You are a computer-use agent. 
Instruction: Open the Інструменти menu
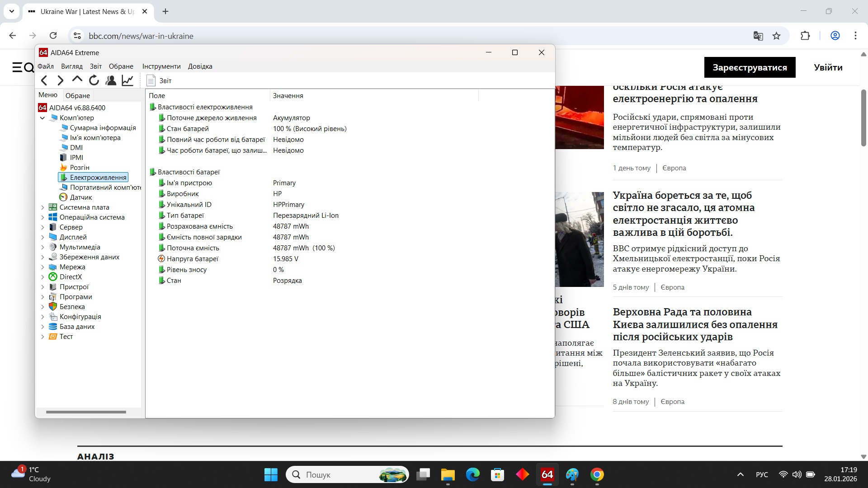pos(161,66)
